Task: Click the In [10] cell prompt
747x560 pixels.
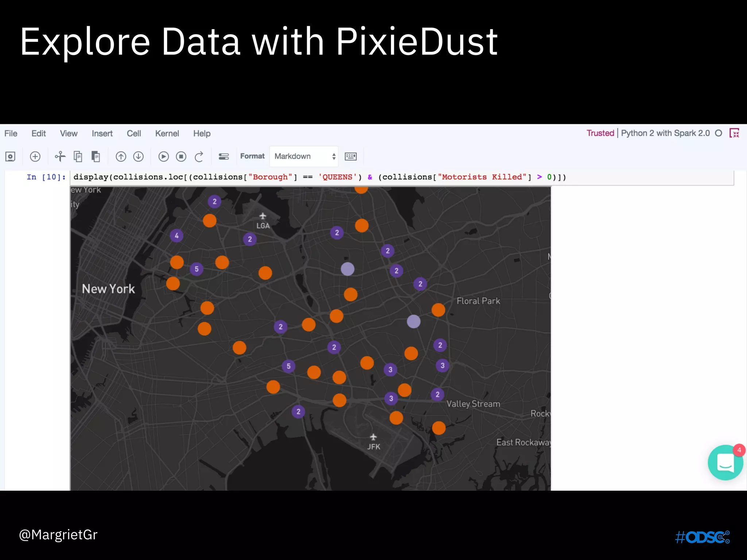Action: click(x=46, y=177)
